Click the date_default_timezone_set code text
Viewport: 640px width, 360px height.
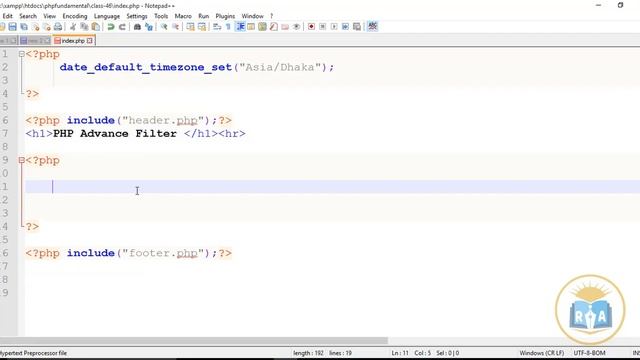(x=146, y=67)
